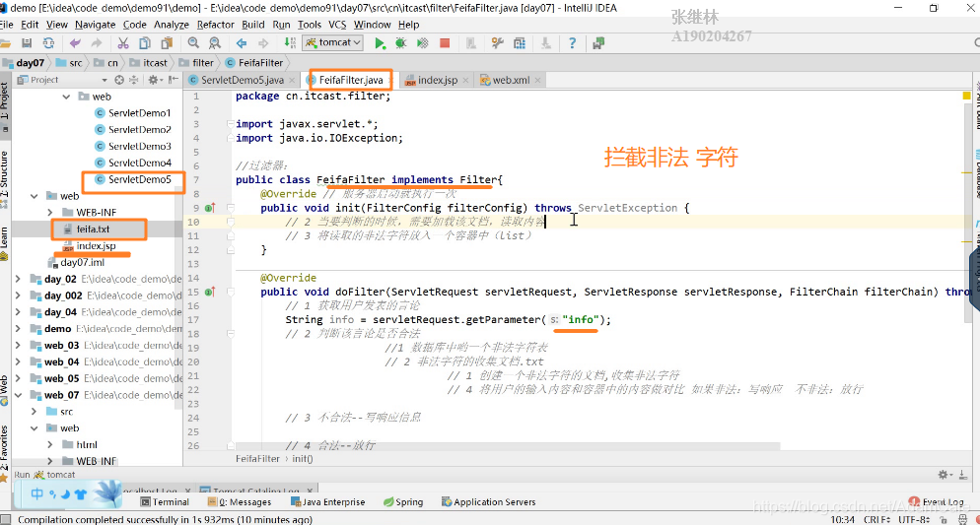The image size is (980, 525).
Task: Select feifa.txt in project tree
Action: (x=93, y=230)
